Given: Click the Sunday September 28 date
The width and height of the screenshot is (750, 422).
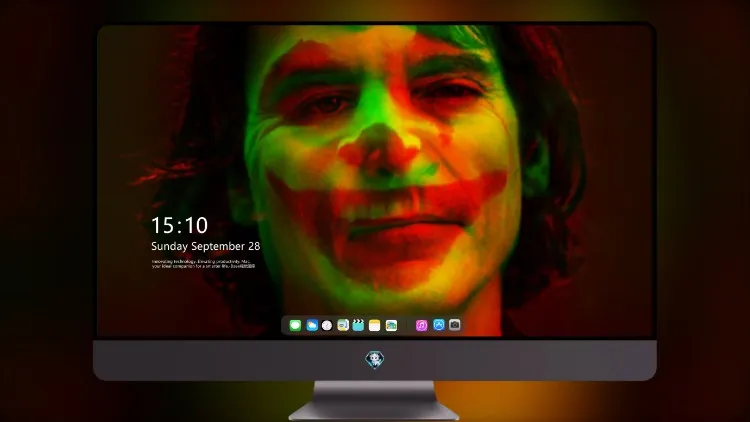Looking at the screenshot, I should [206, 246].
